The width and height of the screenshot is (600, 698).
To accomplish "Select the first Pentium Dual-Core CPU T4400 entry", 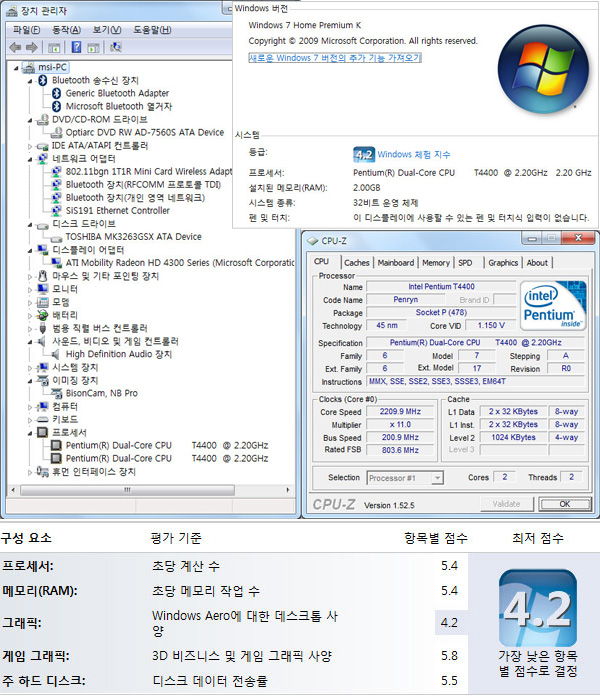I will click(166, 446).
